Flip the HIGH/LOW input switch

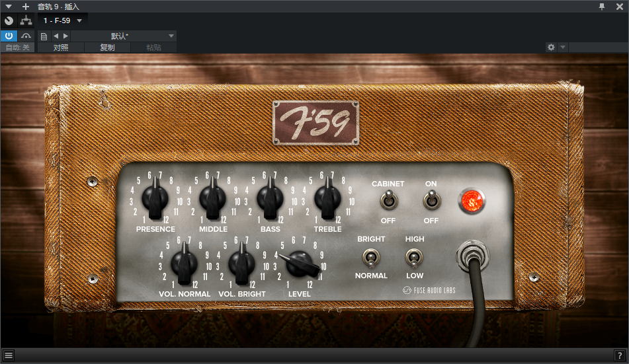pos(414,258)
